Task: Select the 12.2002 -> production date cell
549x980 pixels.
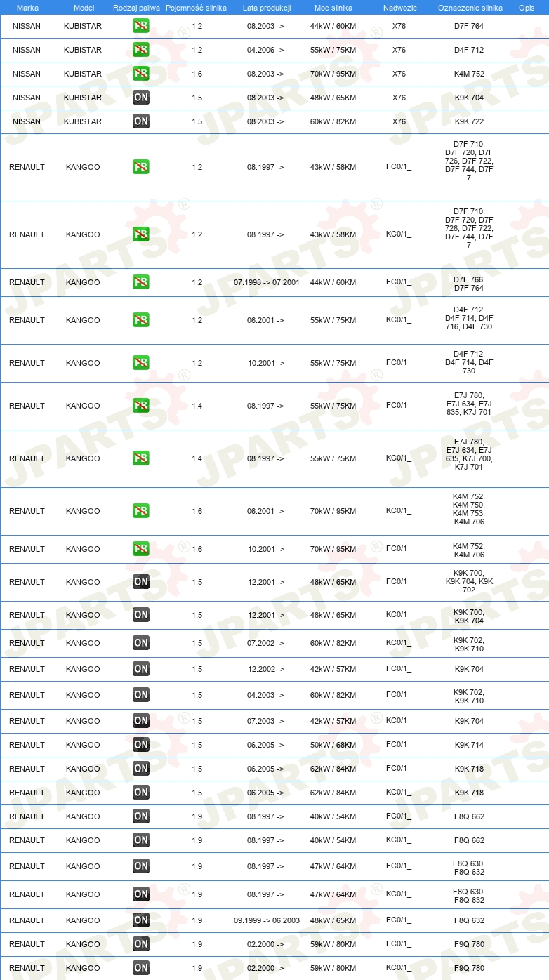Action: click(265, 669)
